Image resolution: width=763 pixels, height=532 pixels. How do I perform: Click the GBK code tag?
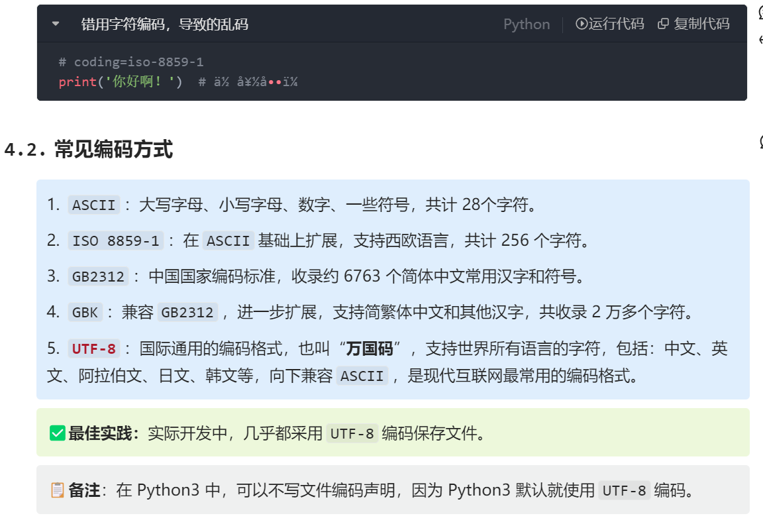tap(85, 312)
